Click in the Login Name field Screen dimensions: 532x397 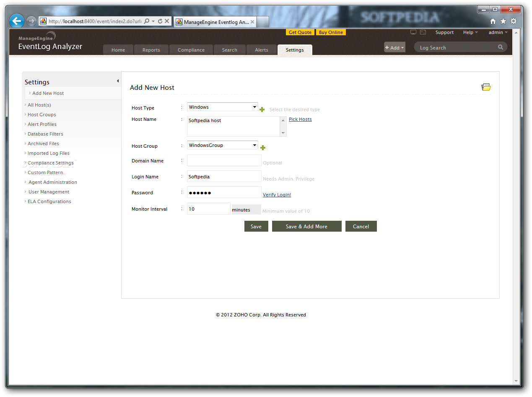[224, 176]
